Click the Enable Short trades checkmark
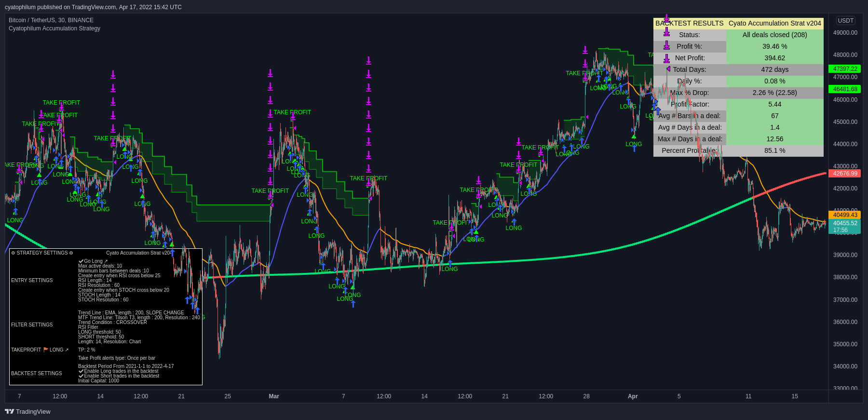 (x=81, y=376)
